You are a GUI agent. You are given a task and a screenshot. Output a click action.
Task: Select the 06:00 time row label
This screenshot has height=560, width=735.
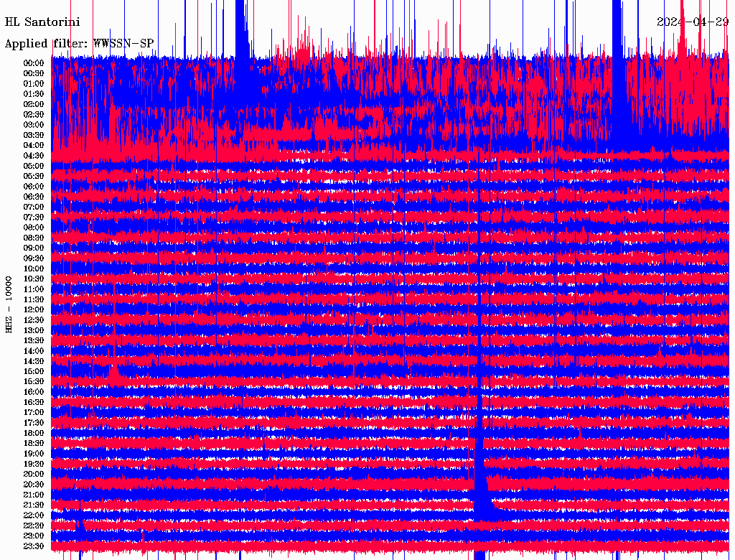(x=34, y=187)
